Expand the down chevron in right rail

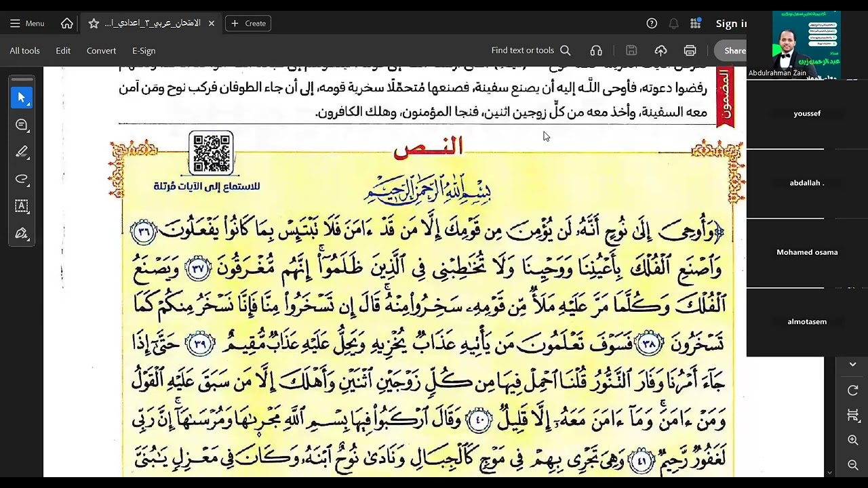click(853, 365)
